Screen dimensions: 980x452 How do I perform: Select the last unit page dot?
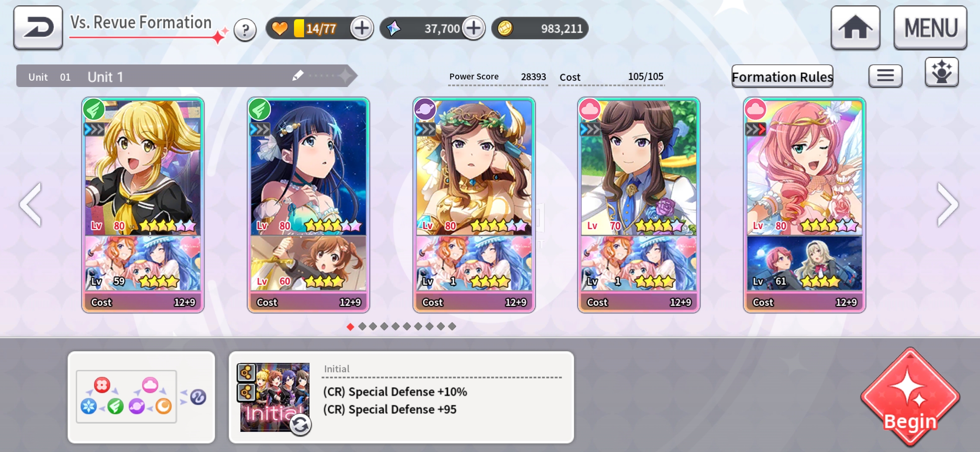click(452, 326)
